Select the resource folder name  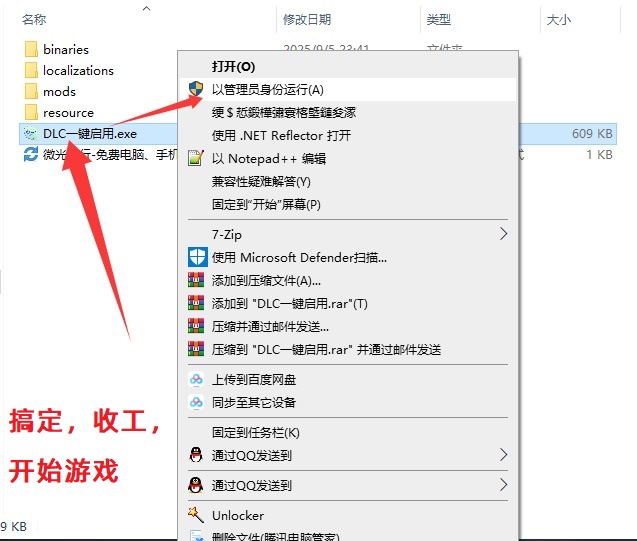pyautogui.click(x=68, y=113)
